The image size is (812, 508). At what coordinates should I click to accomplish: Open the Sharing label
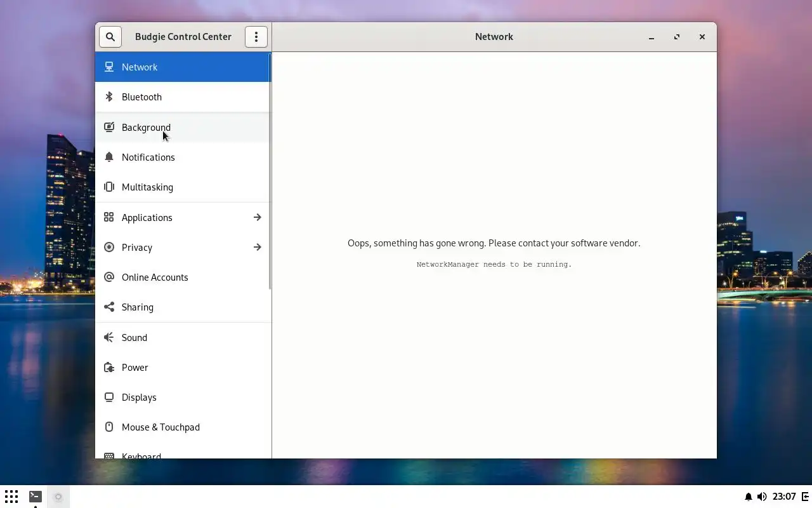138,307
